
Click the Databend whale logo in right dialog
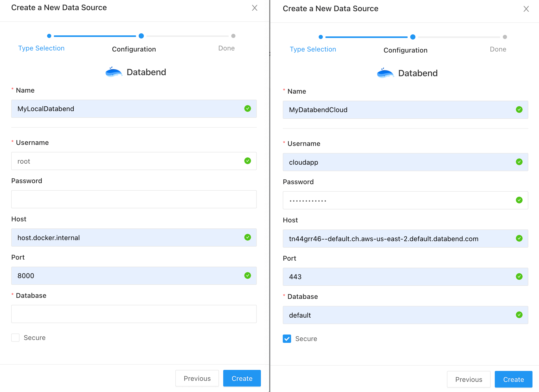(385, 73)
